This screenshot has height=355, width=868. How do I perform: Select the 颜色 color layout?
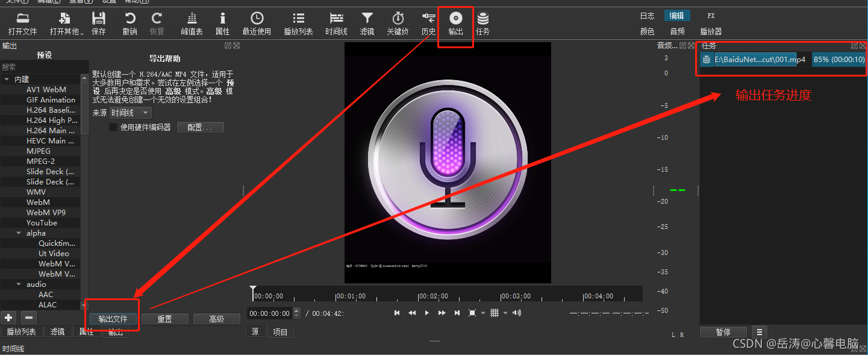coord(647,31)
